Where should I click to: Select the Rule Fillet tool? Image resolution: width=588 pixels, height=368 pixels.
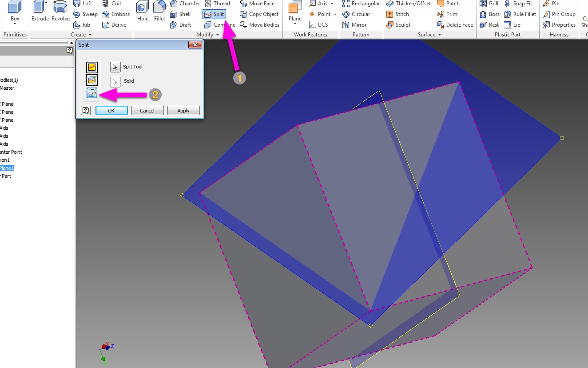tap(520, 14)
